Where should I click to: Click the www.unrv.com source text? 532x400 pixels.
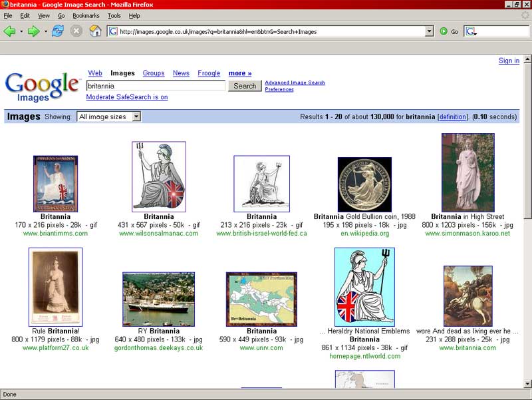[261, 347]
